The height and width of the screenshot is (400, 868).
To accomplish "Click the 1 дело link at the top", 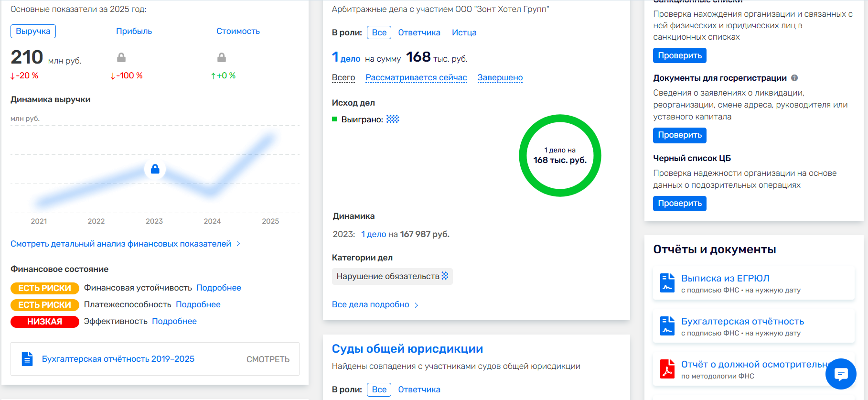I will (x=346, y=58).
